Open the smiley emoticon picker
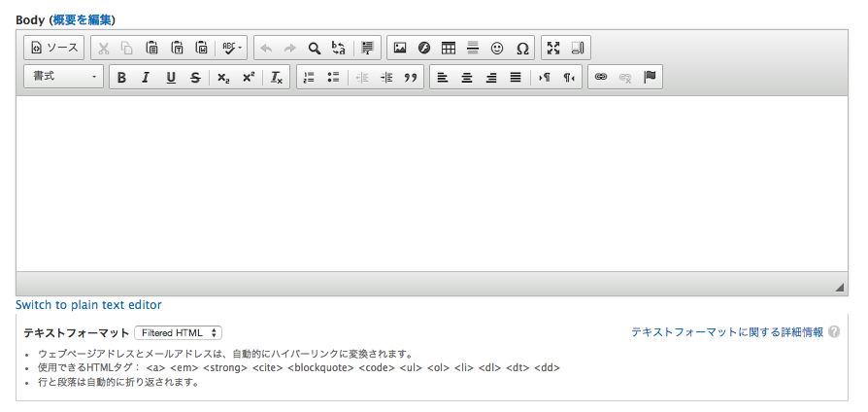This screenshot has height=412, width=868. (x=497, y=48)
